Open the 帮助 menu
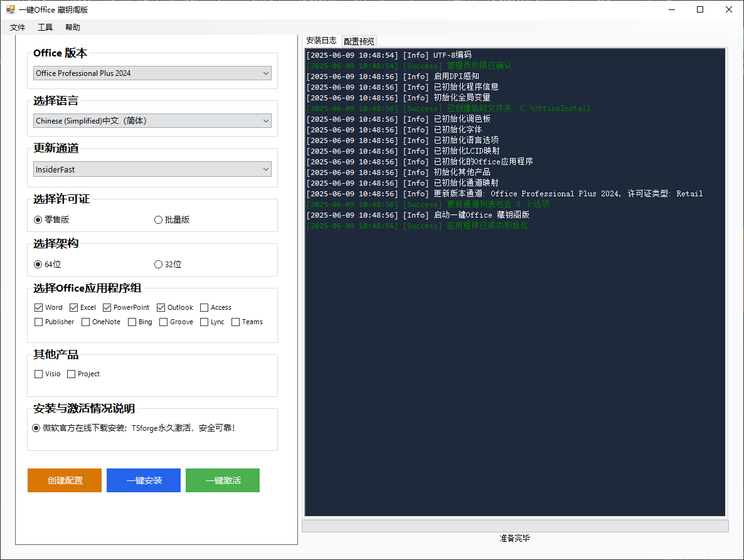Viewport: 744px width, 560px height. click(73, 28)
